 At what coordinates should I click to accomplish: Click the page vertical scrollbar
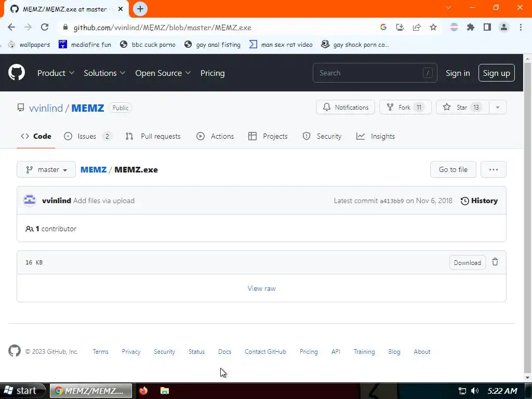pyautogui.click(x=528, y=217)
